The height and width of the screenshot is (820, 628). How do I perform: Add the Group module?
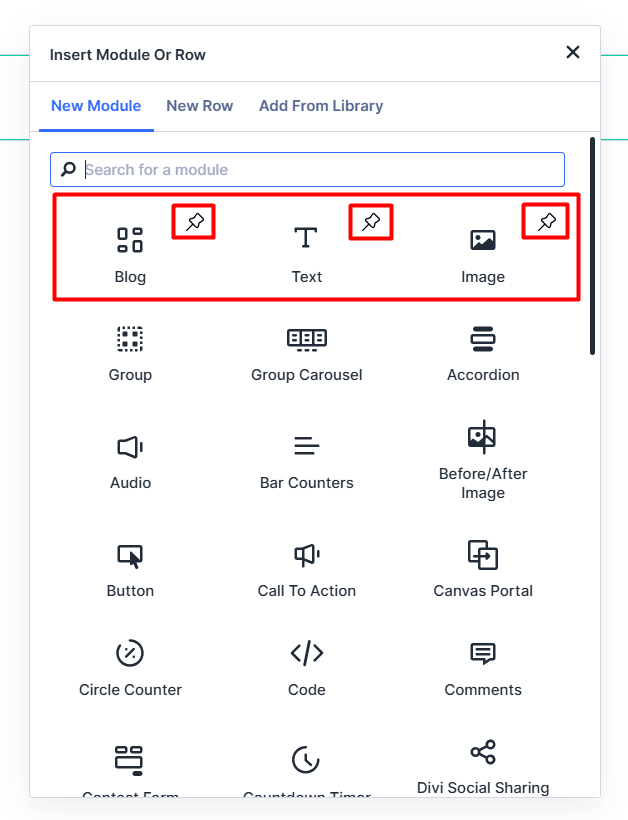pyautogui.click(x=130, y=352)
